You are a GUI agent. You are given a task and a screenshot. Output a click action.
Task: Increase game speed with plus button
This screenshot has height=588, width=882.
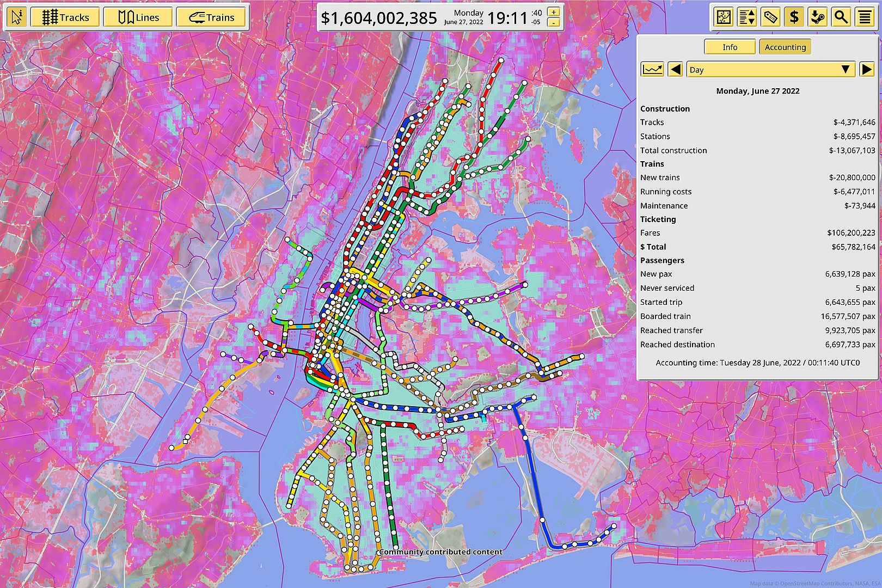pyautogui.click(x=554, y=12)
